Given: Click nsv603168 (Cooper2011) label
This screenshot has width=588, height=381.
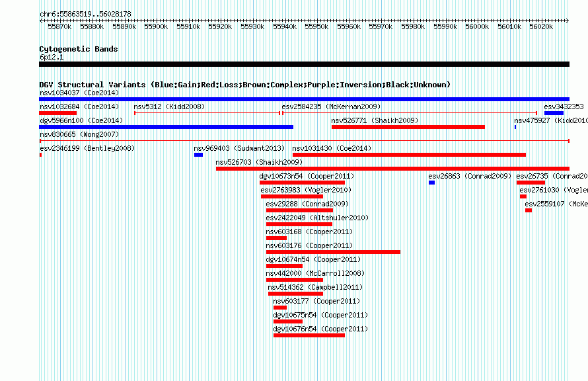Looking at the screenshot, I should pyautogui.click(x=309, y=232).
